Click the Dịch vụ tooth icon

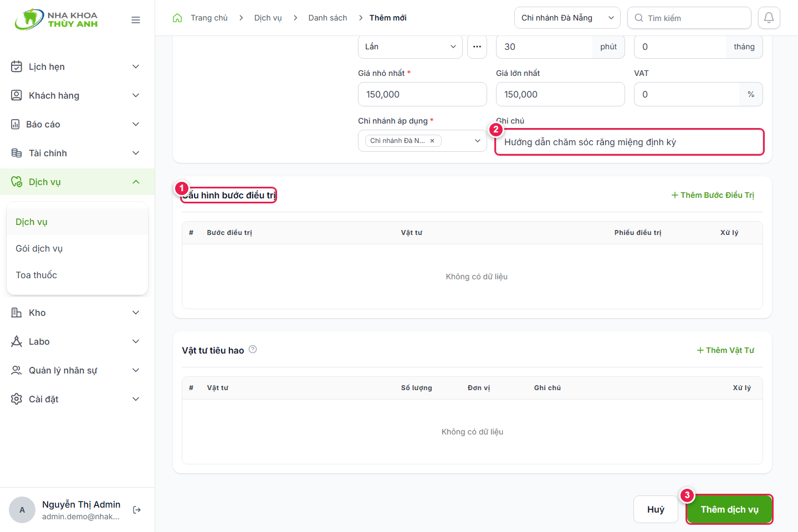pos(17,182)
